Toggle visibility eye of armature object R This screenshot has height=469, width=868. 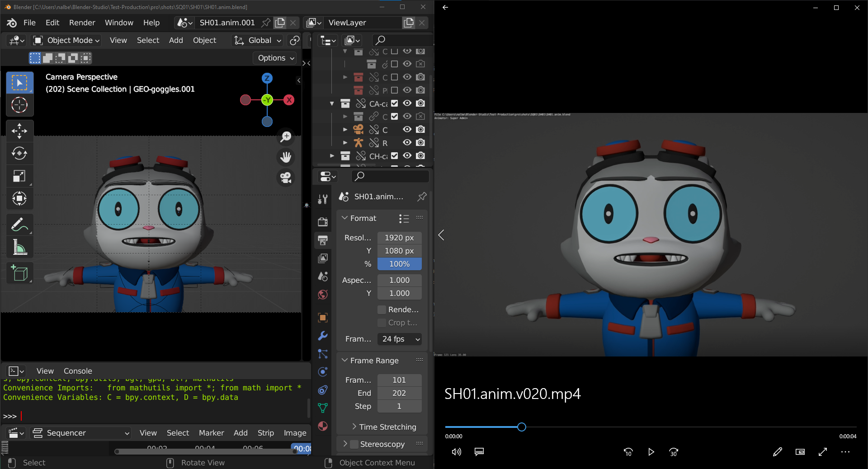point(407,143)
